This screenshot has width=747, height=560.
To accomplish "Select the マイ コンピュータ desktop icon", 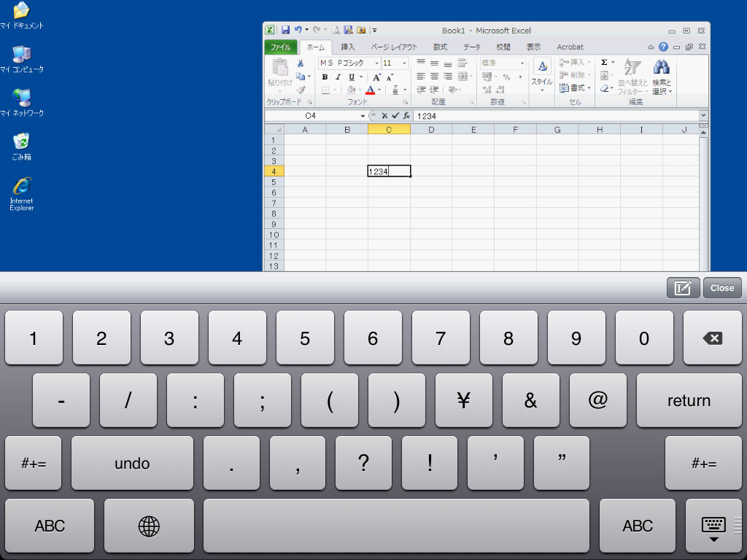I will click(22, 59).
